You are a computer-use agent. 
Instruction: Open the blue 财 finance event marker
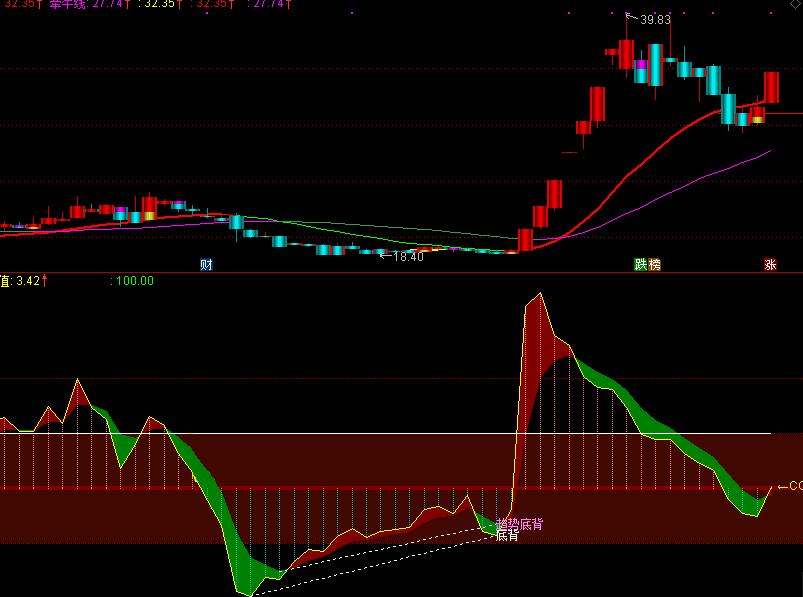pos(206,265)
